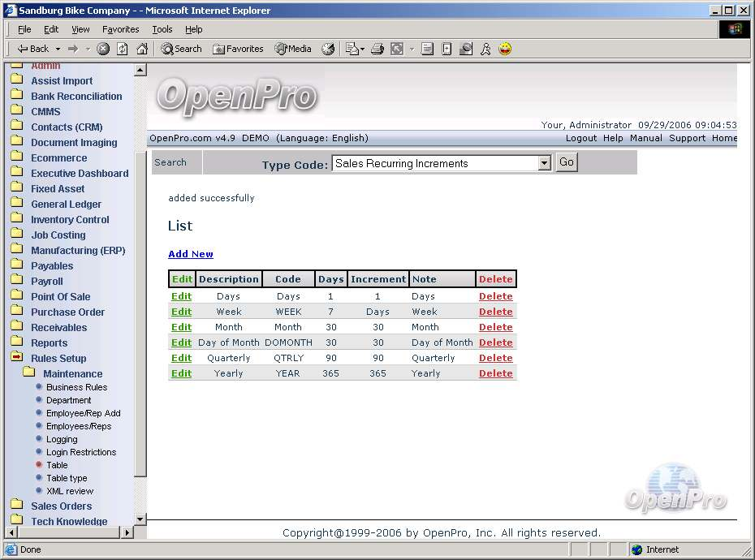755x560 pixels.
Task: Open the Favorites menu
Action: coord(120,29)
